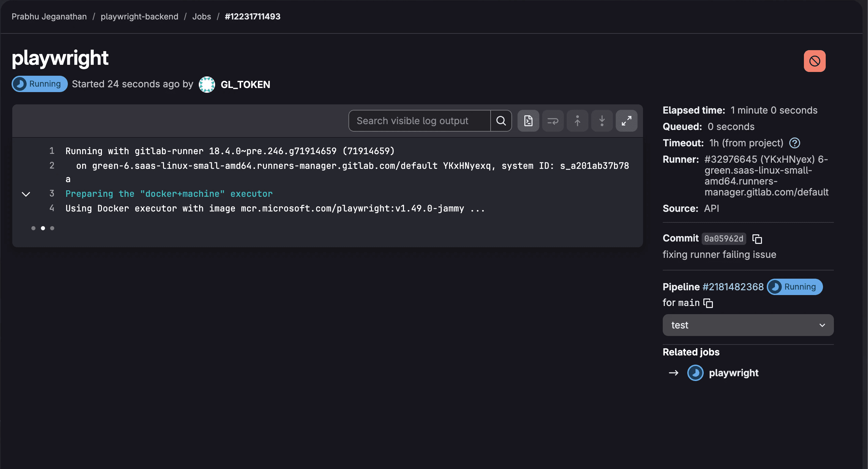The height and width of the screenshot is (469, 868).
Task: Open the test stage dropdown
Action: [x=748, y=325]
